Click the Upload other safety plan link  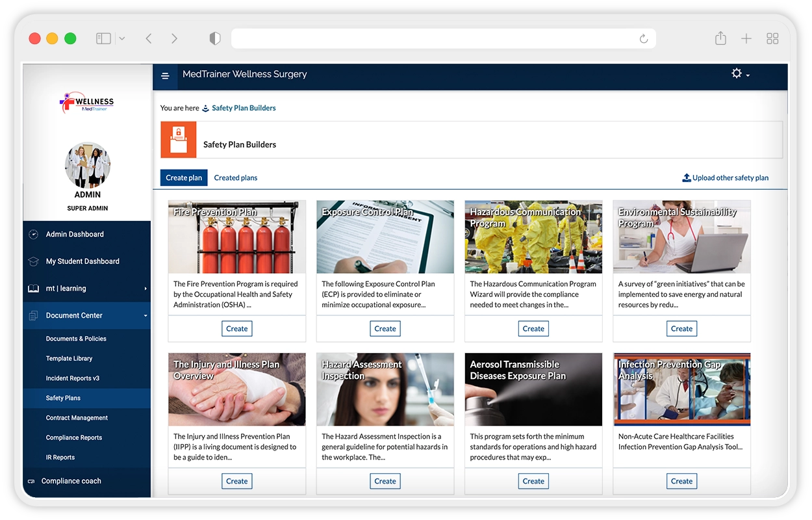(x=725, y=177)
